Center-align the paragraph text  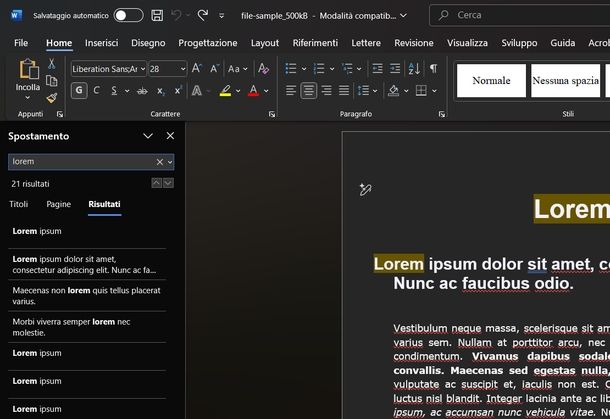tap(309, 91)
